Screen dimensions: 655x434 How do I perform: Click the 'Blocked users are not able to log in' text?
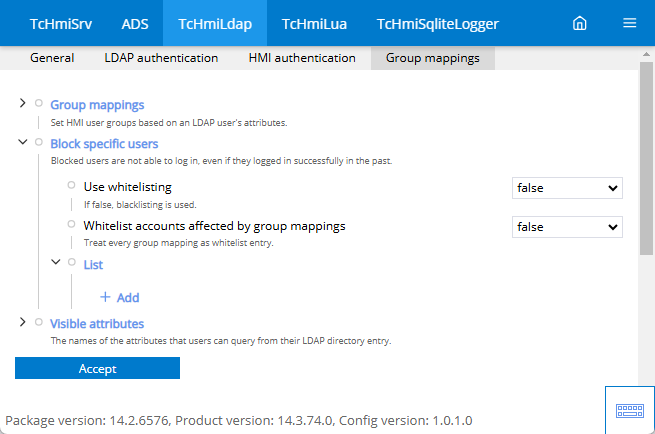[221, 161]
